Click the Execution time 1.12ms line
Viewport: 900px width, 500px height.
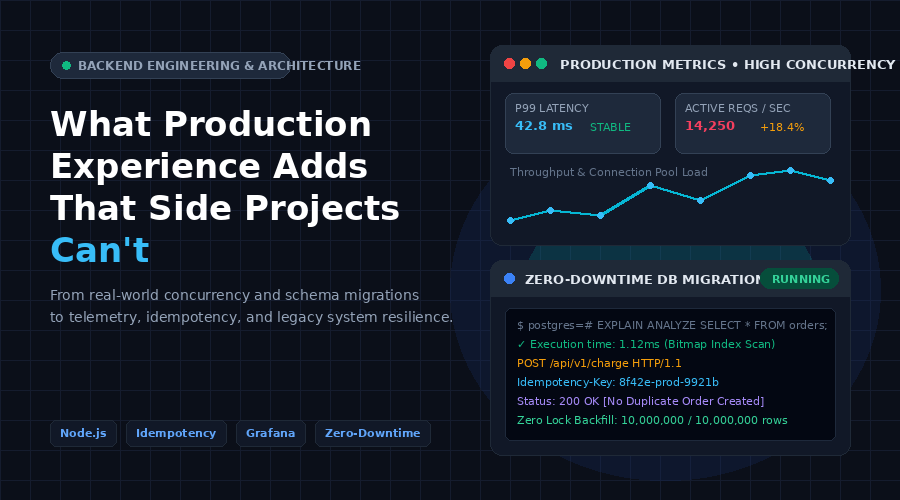click(646, 344)
